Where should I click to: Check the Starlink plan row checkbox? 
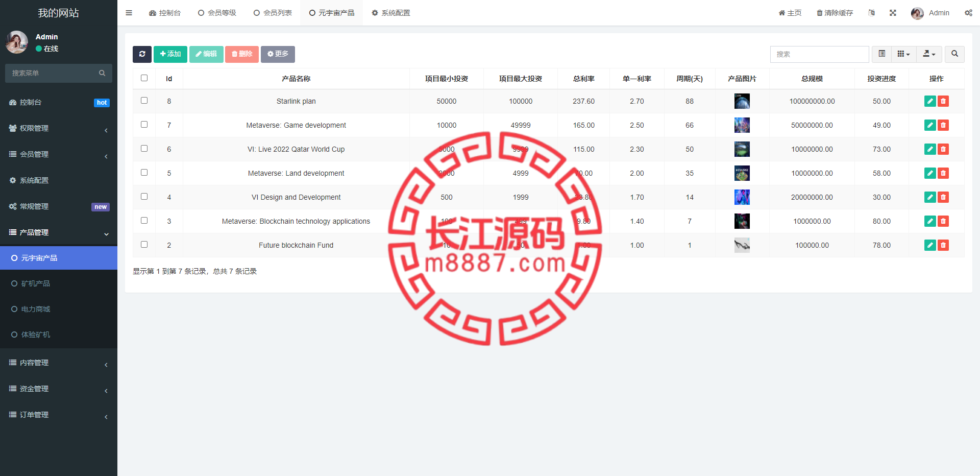click(144, 101)
